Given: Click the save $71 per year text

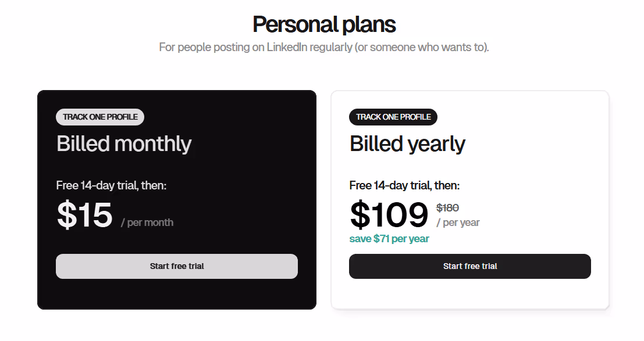Looking at the screenshot, I should [x=389, y=238].
